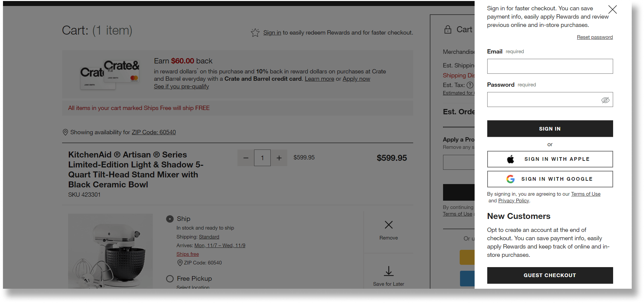Click the Rewards star icon
Image resolution: width=644 pixels, height=303 pixels.
[255, 33]
